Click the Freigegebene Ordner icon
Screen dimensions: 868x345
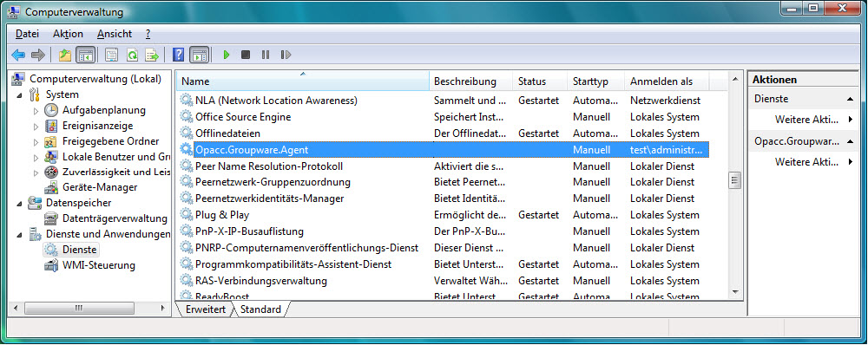[x=51, y=141]
